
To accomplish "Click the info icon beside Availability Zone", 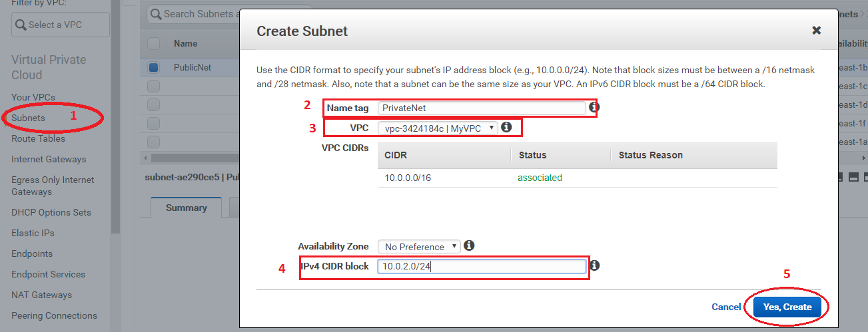I will [x=469, y=246].
